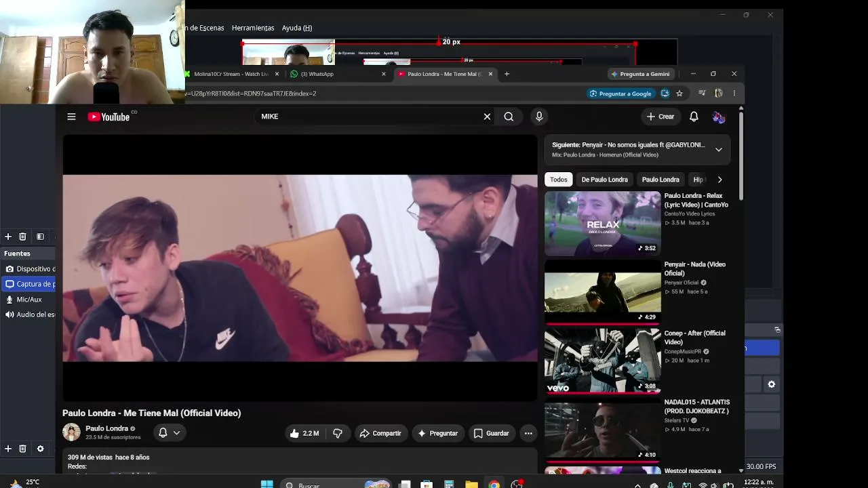Open Chrome three-dot menu
This screenshot has height=488, width=868.
point(734,94)
